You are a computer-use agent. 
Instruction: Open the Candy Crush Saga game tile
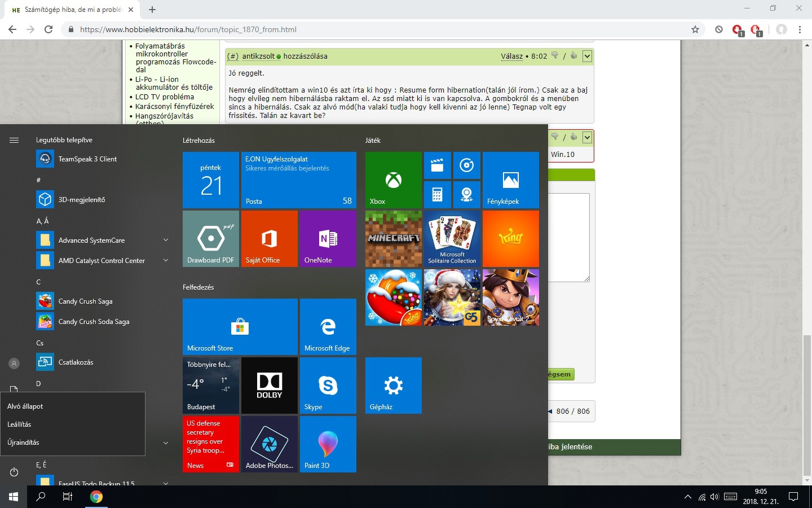[x=394, y=297]
